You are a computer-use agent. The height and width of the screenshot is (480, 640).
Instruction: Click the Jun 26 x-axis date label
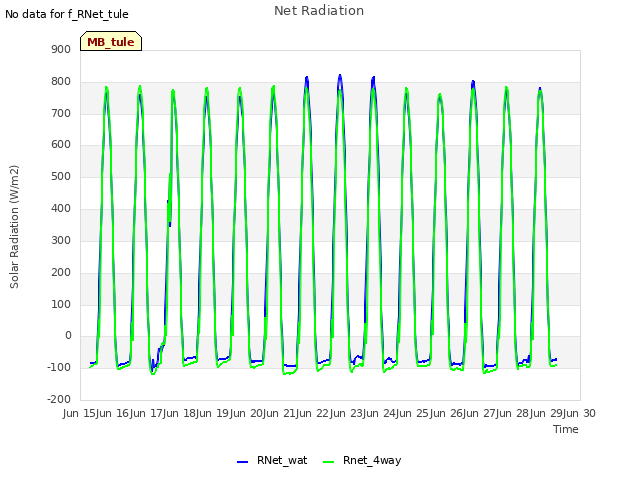click(x=447, y=413)
